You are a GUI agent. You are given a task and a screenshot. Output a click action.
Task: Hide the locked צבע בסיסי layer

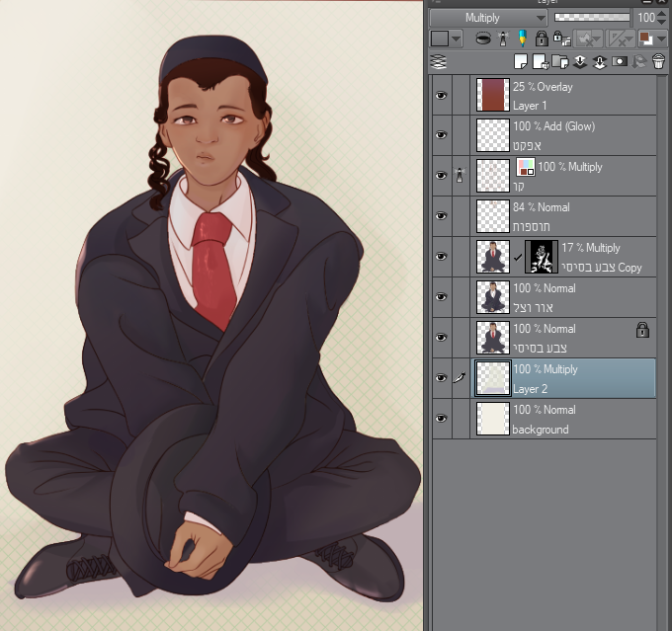coord(441,337)
